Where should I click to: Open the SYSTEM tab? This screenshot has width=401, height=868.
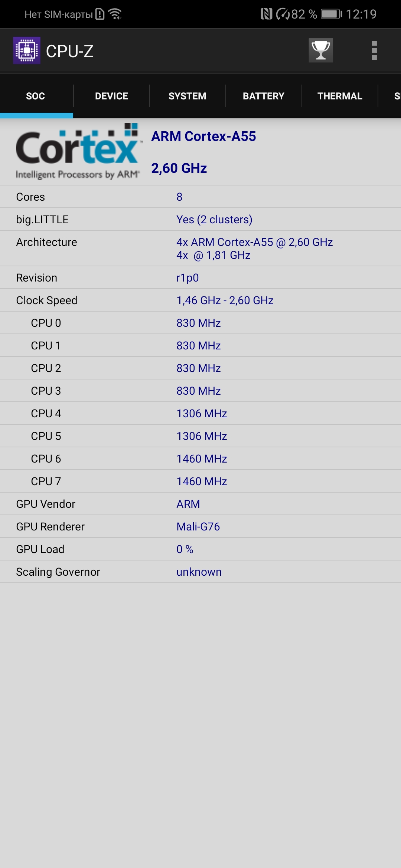[187, 96]
